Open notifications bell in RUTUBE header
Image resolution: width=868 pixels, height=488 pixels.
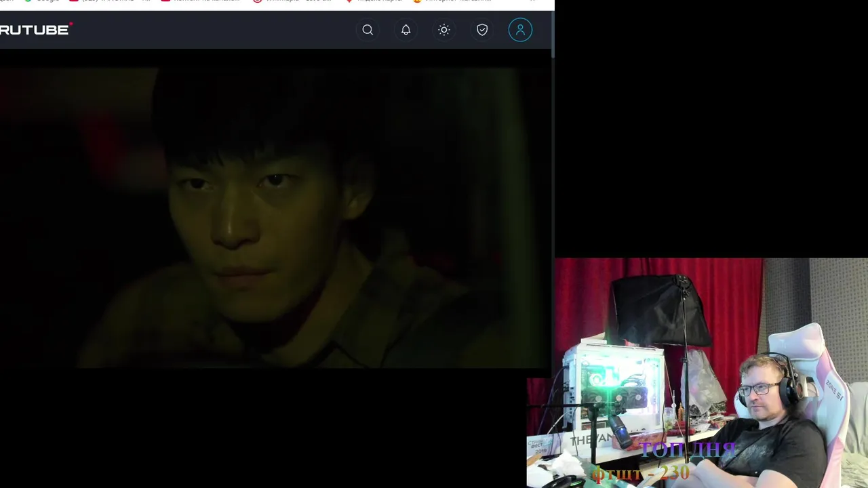tap(406, 30)
